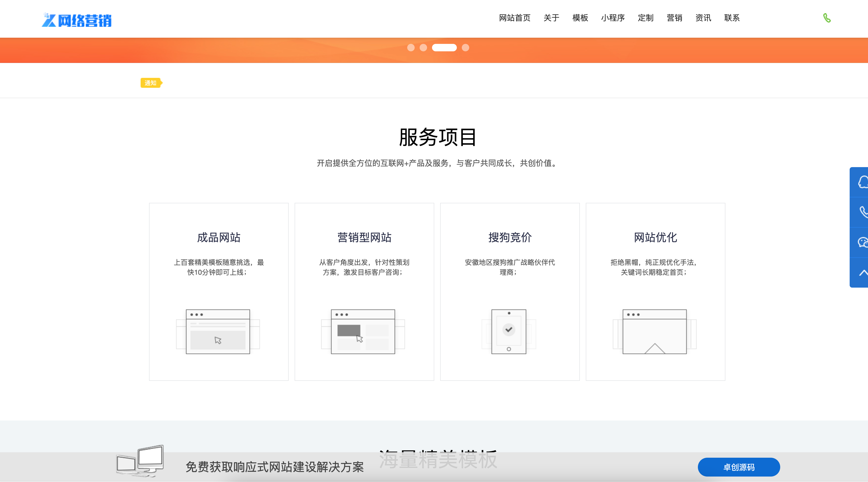The width and height of the screenshot is (868, 482).
Task: Select the active elongated carousel indicator
Action: point(444,48)
